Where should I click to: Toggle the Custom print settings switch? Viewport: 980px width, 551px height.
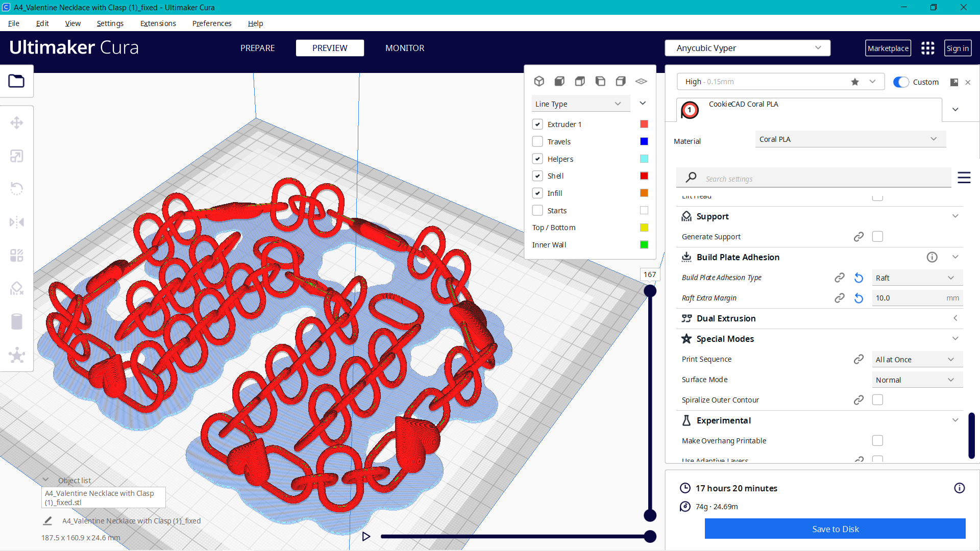pyautogui.click(x=901, y=82)
